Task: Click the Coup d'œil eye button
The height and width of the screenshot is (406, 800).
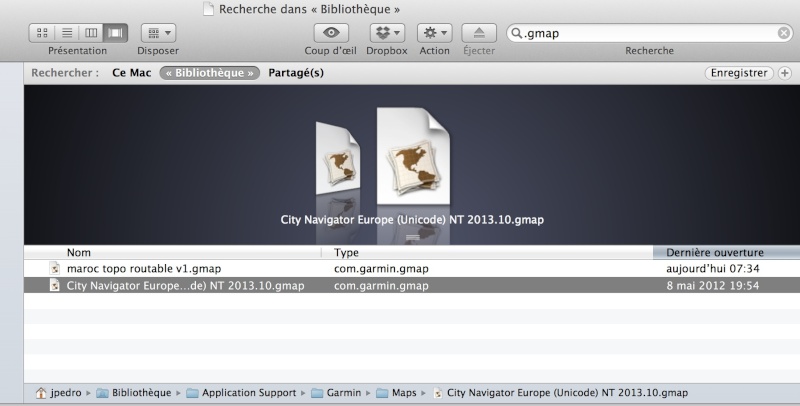Action: [x=331, y=33]
